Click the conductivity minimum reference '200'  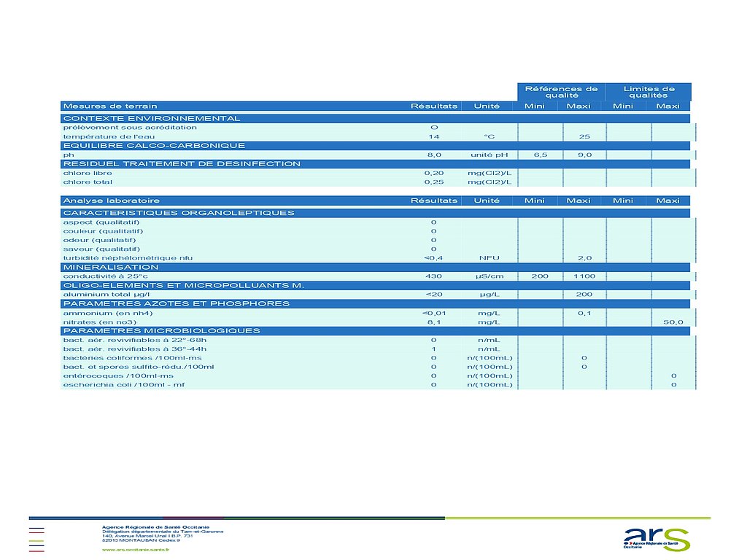(x=541, y=276)
